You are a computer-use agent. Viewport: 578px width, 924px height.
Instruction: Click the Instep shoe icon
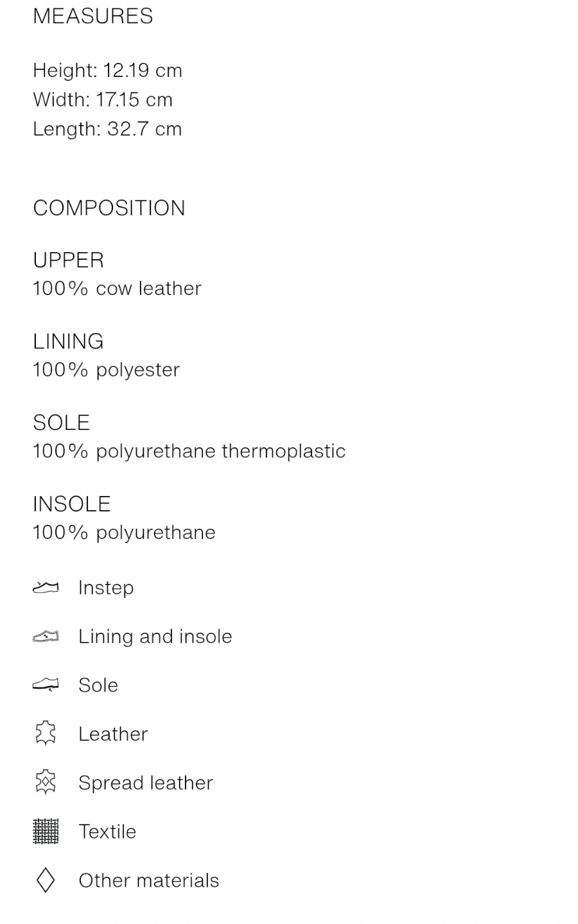pyautogui.click(x=46, y=588)
